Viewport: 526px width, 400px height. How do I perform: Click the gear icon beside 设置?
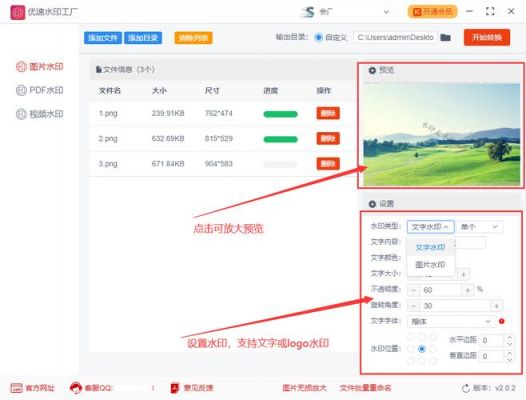pyautogui.click(x=372, y=204)
